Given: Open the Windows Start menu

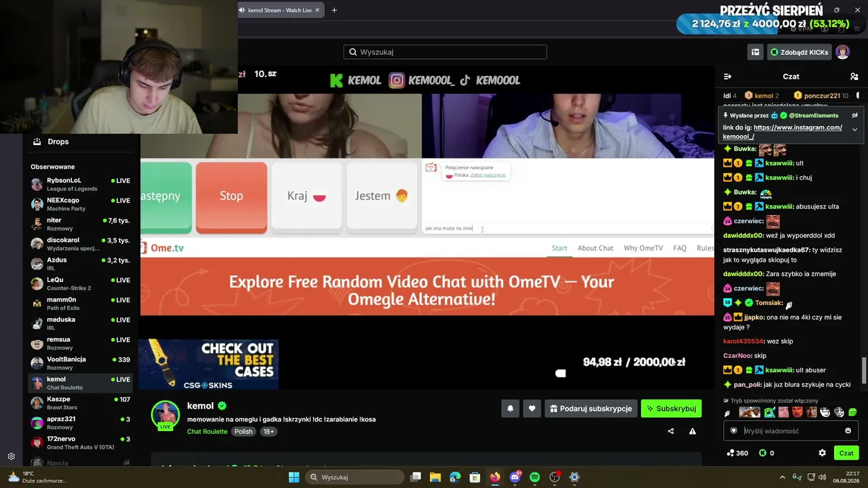Looking at the screenshot, I should 294,477.
